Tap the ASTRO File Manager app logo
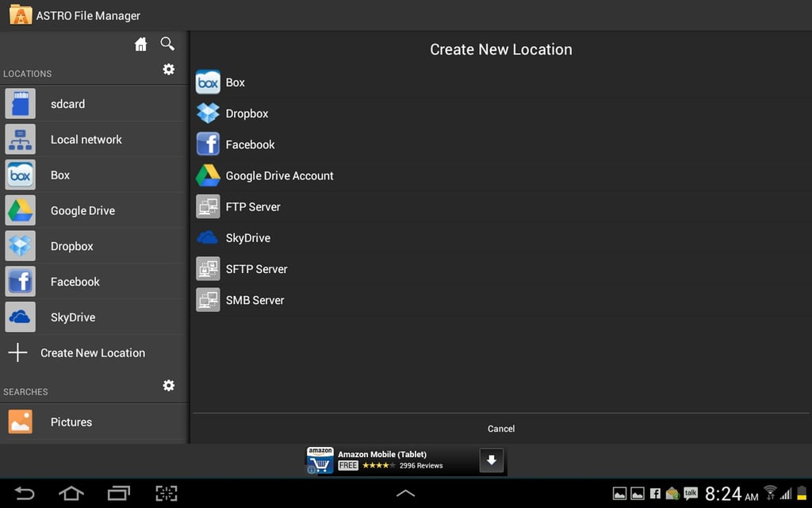Image resolution: width=812 pixels, height=508 pixels. coord(21,14)
